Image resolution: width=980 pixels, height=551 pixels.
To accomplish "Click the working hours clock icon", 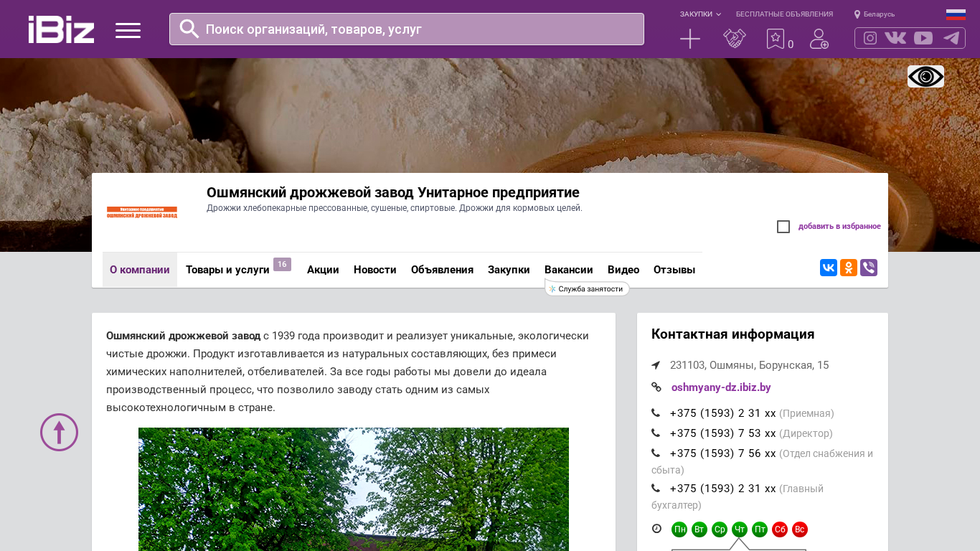I will (x=656, y=529).
